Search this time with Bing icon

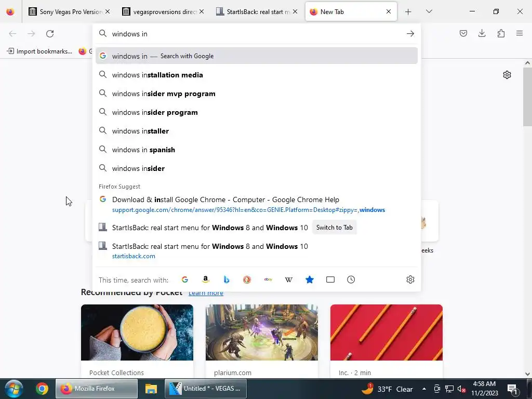coord(227,280)
